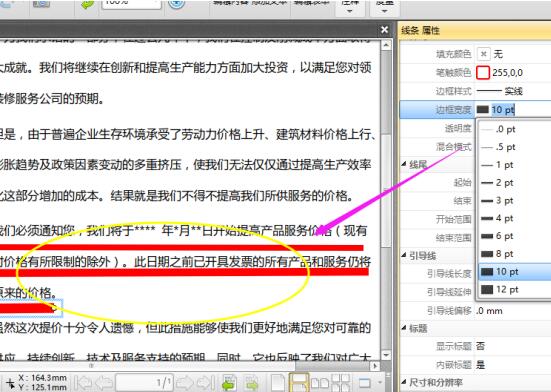Image resolution: width=551 pixels, height=392 pixels.
Task: Click the red stroke color swatch
Action: pyautogui.click(x=483, y=73)
